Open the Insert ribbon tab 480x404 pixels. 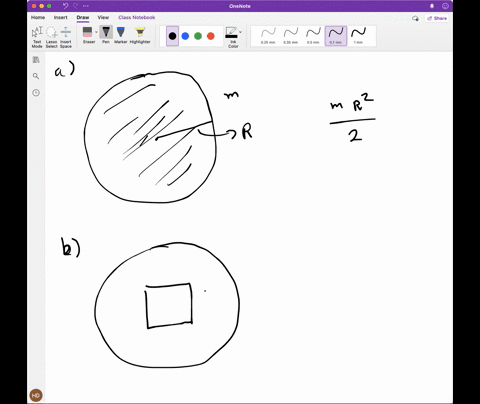[61, 17]
